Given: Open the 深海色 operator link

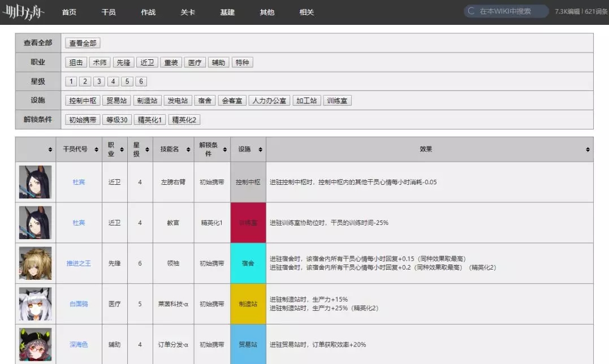Looking at the screenshot, I should (x=79, y=345).
